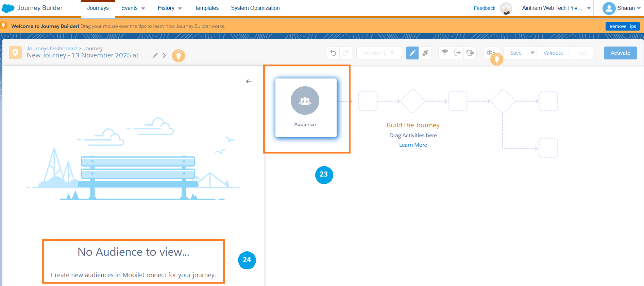644x286 pixels.
Task: Click the exit criteria icon
Action: pos(457,53)
